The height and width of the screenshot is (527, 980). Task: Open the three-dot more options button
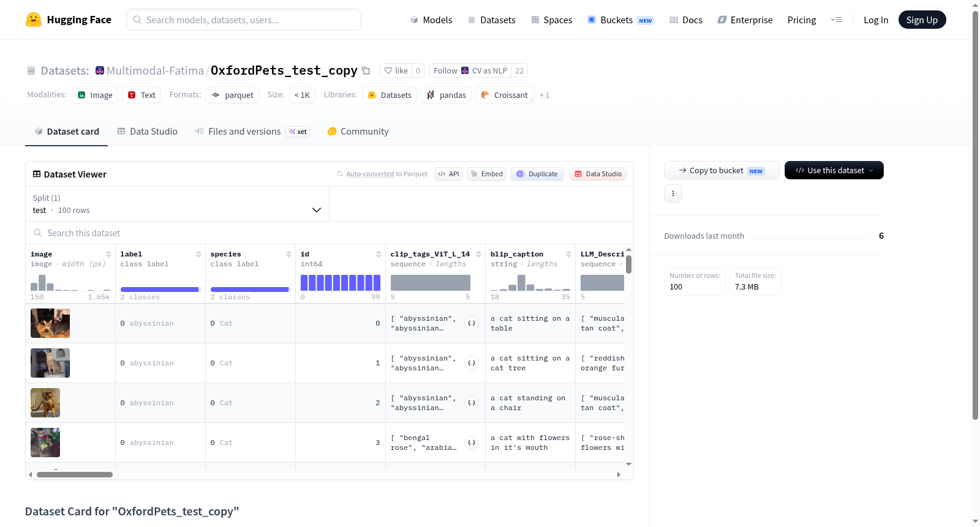coord(673,193)
